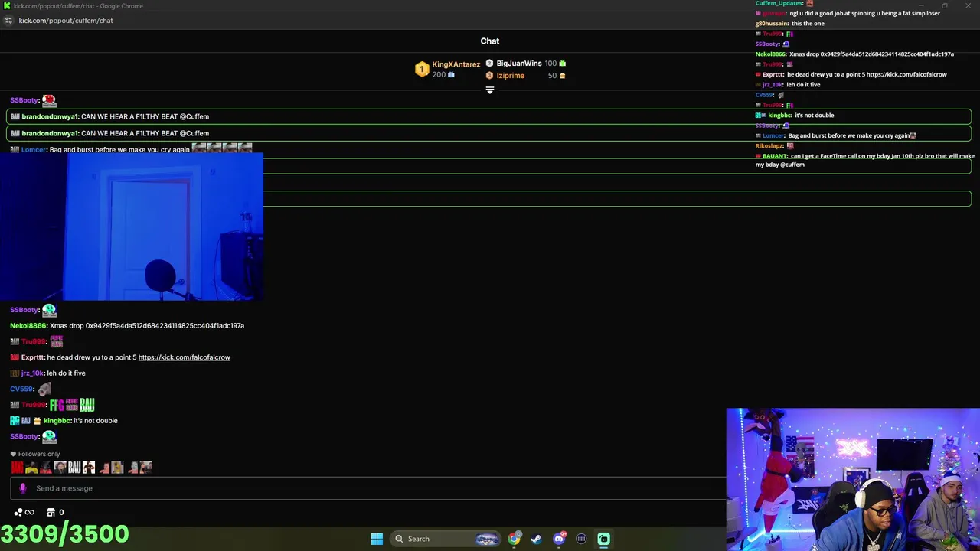The image size is (980, 551).
Task: Click username Exprttt in chat
Action: [x=33, y=357]
